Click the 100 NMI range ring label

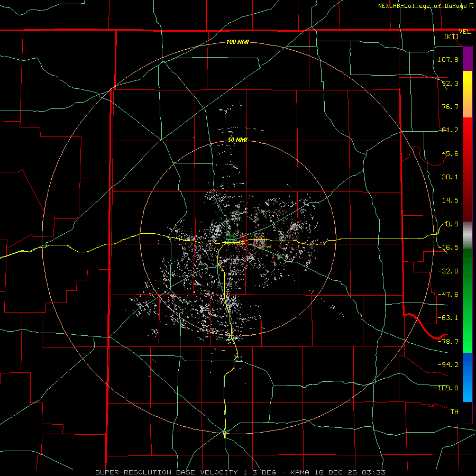[x=237, y=42]
